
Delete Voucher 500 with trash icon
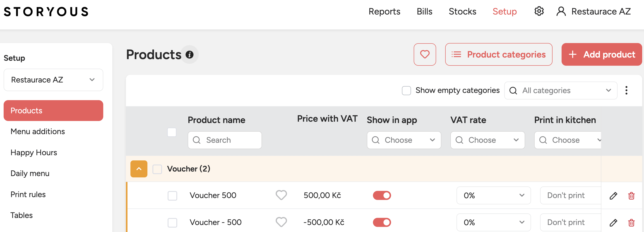(631, 196)
